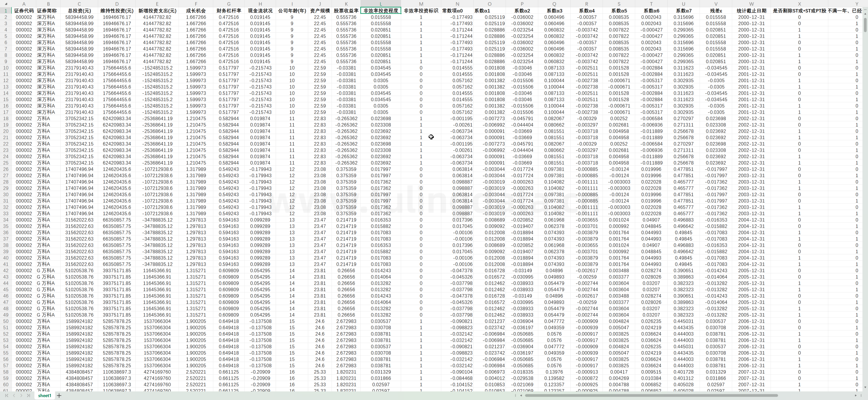Click '2.672983' in row 50
Image resolution: width=868 pixels, height=400 pixels.
point(346,321)
